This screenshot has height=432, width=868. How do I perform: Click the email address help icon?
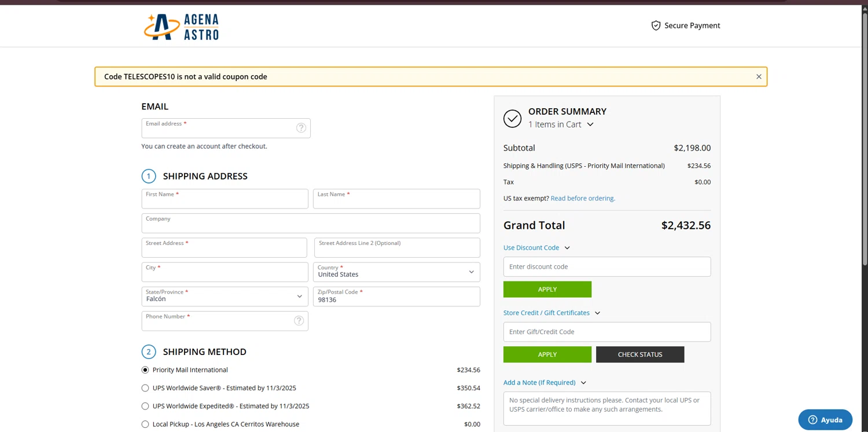click(x=301, y=128)
